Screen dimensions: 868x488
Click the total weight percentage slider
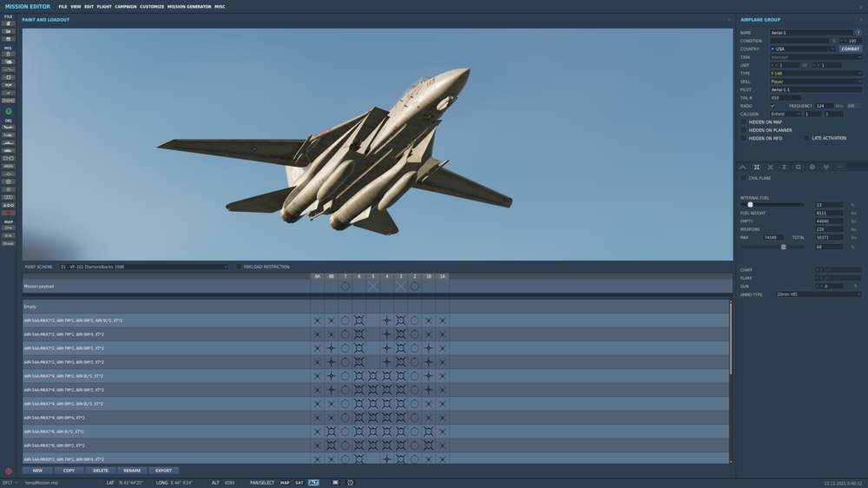click(x=773, y=247)
